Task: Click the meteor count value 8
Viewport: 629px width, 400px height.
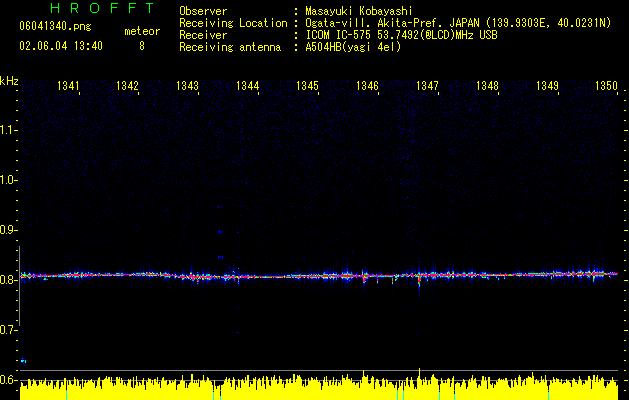Action: tap(142, 46)
